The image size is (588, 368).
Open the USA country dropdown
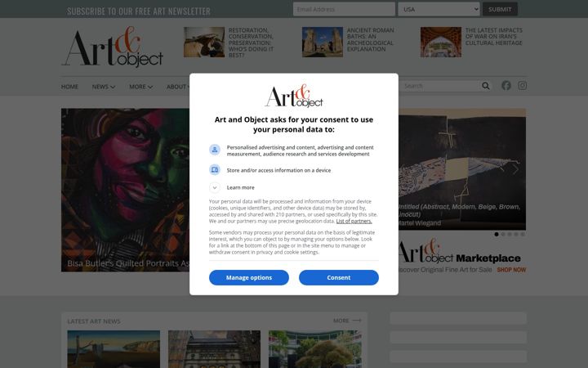439,9
